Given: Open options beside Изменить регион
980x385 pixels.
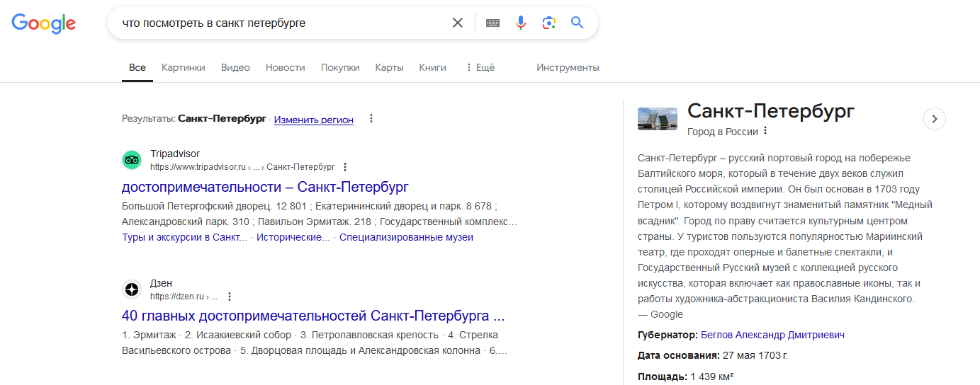Looking at the screenshot, I should pyautogui.click(x=371, y=119).
